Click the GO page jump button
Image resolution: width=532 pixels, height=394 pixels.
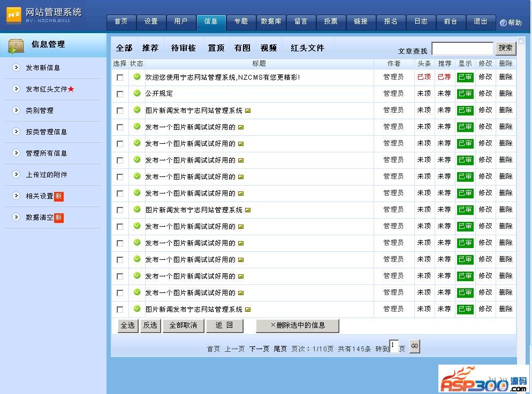[x=415, y=346]
